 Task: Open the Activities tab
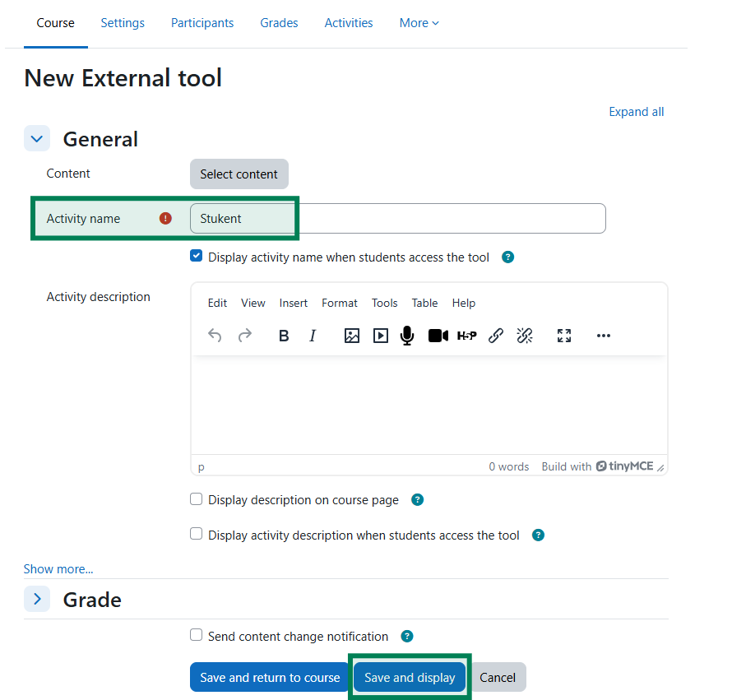[x=349, y=23]
